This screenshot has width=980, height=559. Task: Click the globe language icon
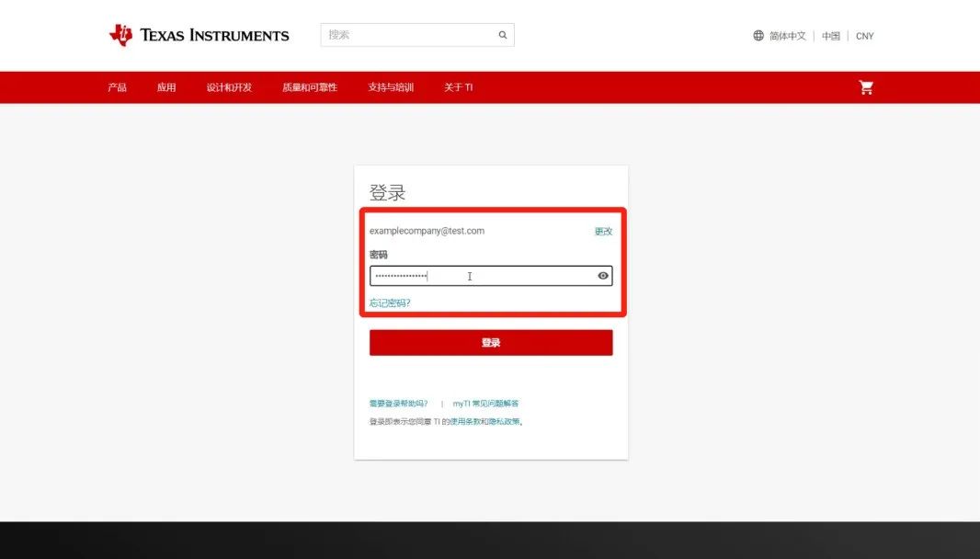(x=757, y=36)
